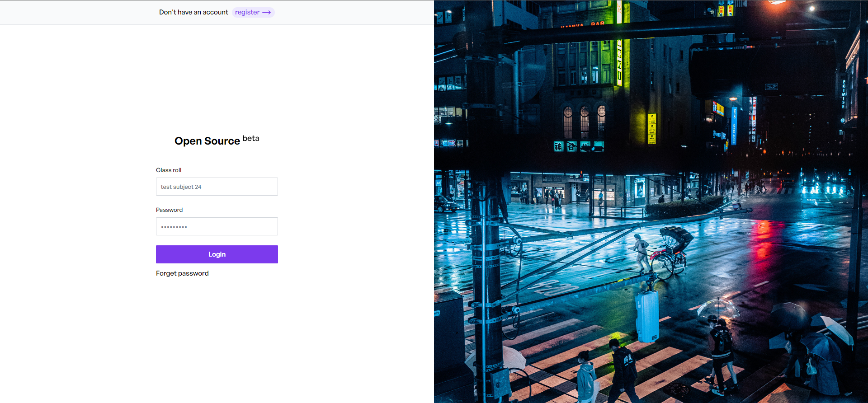Focus the Class roll input field
The image size is (868, 403).
click(x=217, y=187)
